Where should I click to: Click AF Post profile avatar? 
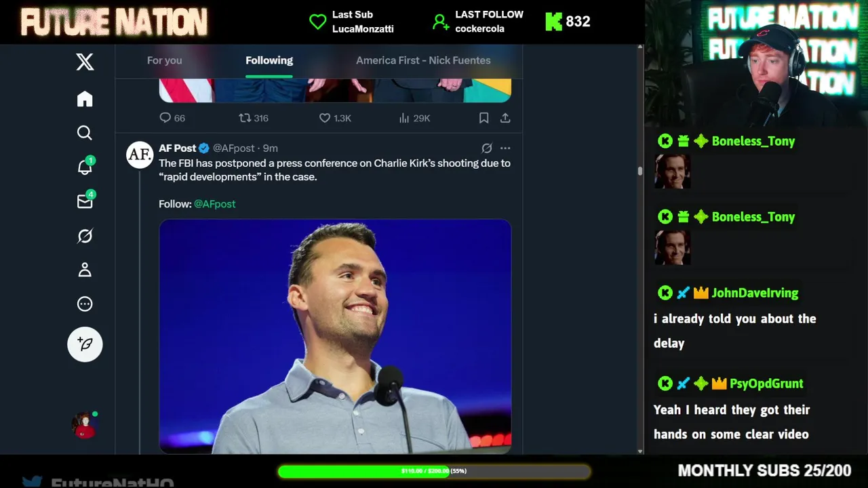point(140,155)
